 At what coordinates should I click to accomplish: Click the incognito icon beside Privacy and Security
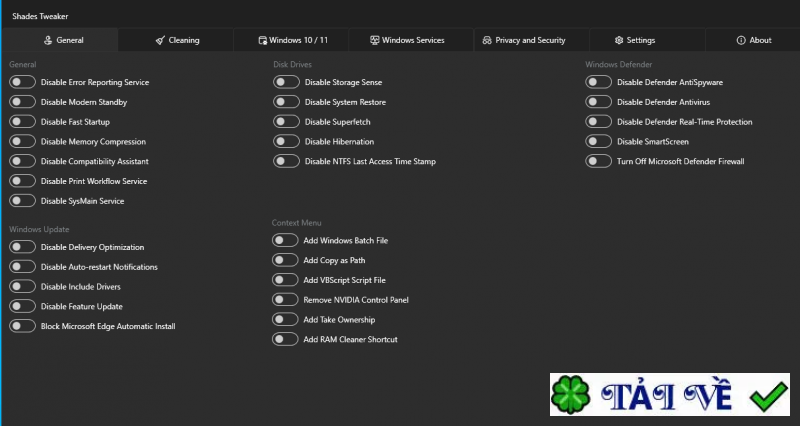click(x=487, y=40)
